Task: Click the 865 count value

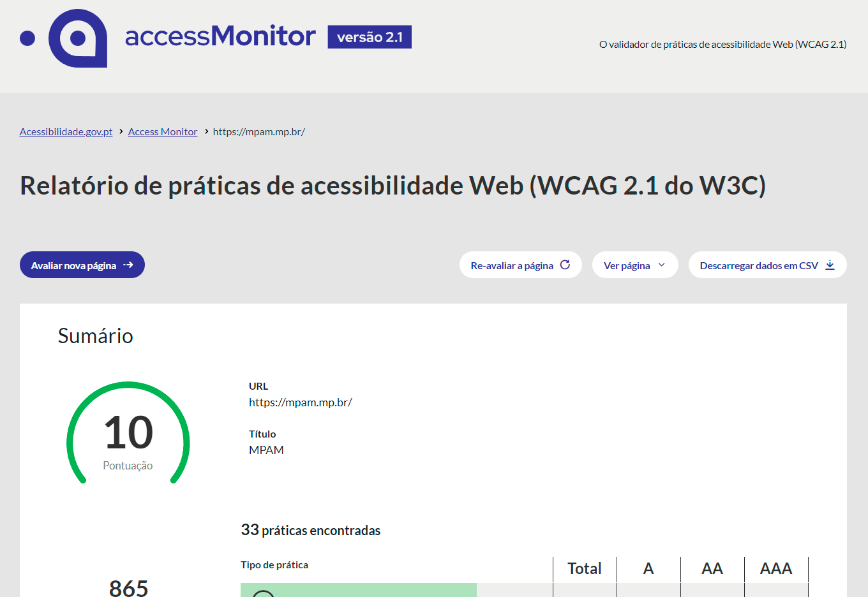Action: 129,587
